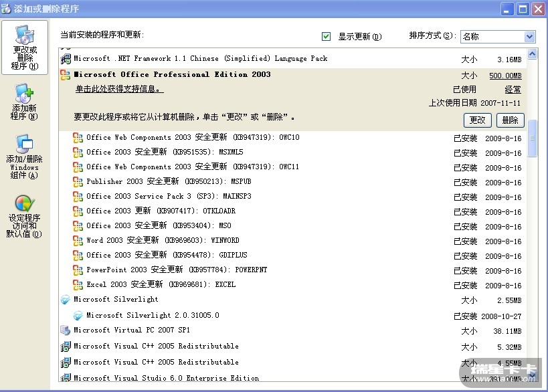Open the 单击此处获得支持信息 support link
This screenshot has width=548, height=392.
click(120, 89)
